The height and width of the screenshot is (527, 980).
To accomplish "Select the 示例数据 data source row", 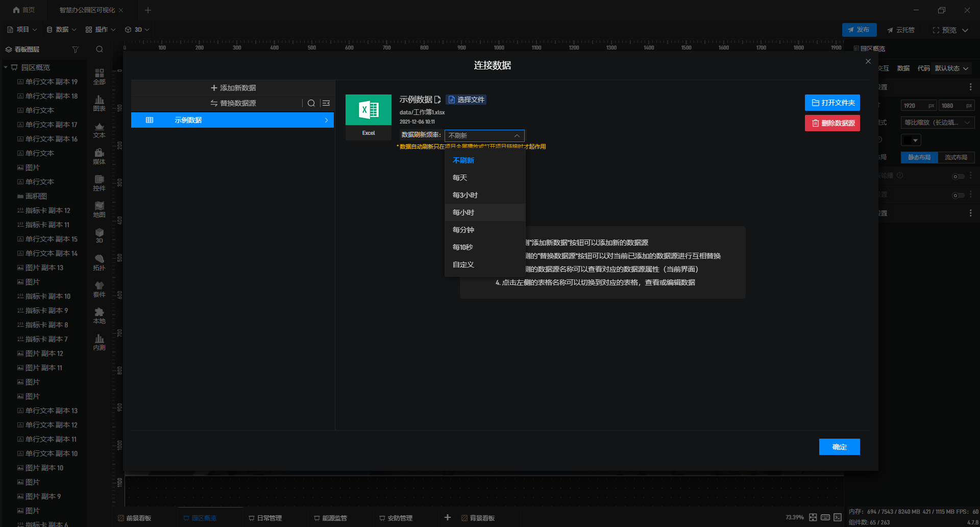I will point(232,120).
